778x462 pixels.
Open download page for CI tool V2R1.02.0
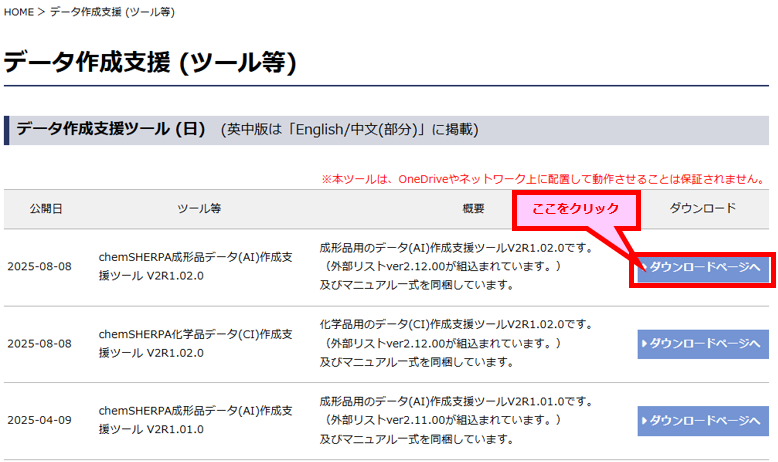point(703,344)
